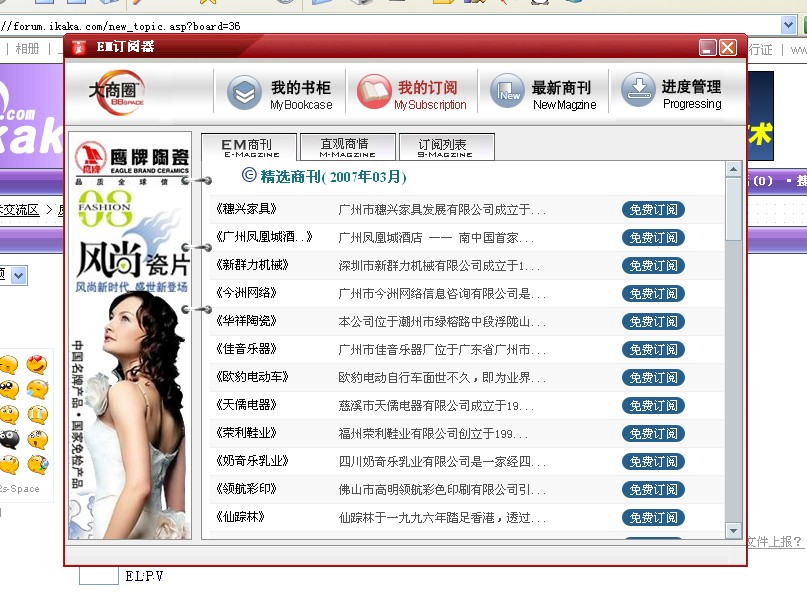This screenshot has width=807, height=596.
Task: Select magazine title 《领航彩印》
Action: pos(247,488)
